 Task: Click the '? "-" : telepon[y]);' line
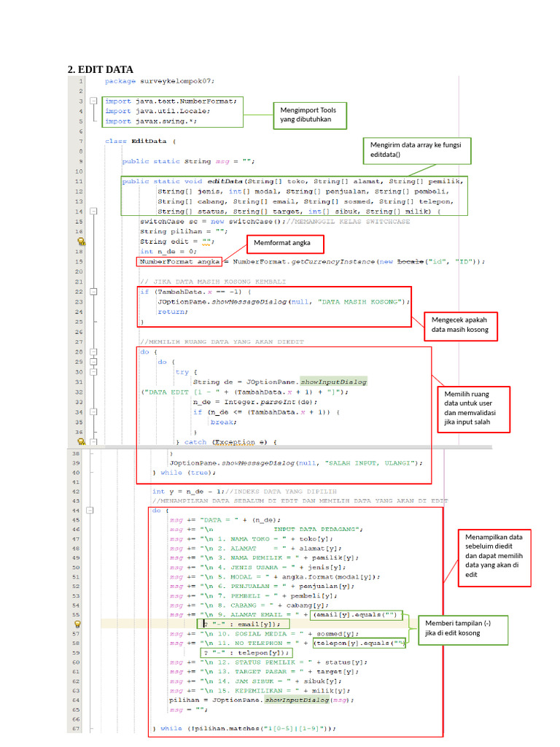(246, 653)
